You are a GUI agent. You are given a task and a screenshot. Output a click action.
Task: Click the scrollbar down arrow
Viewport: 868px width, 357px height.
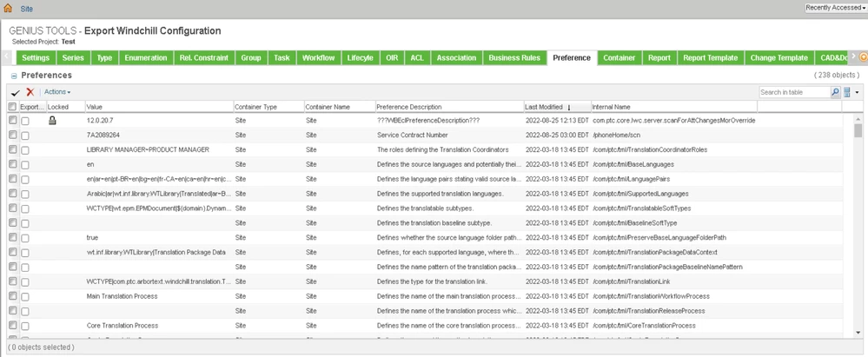pyautogui.click(x=858, y=332)
